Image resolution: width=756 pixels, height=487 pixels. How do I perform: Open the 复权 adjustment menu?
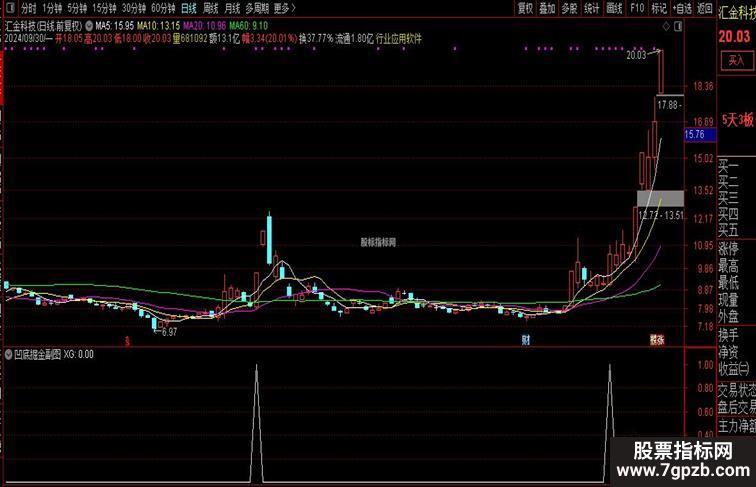coord(525,8)
